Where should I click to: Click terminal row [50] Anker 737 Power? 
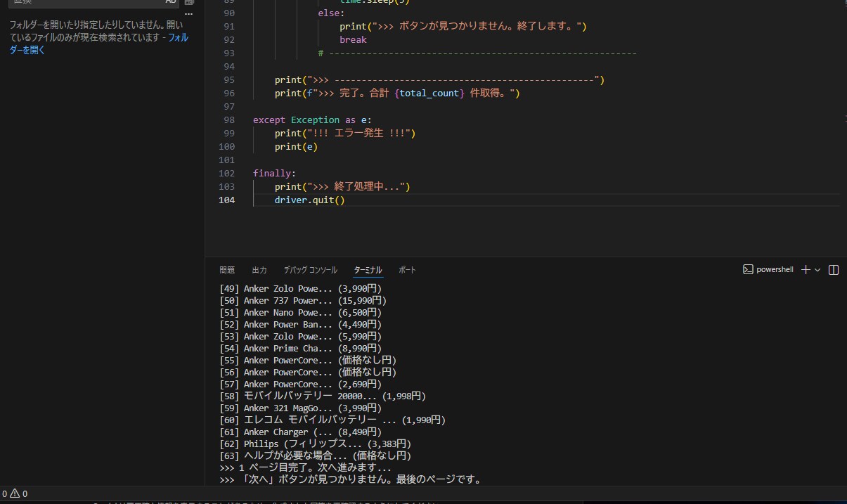[303, 301]
